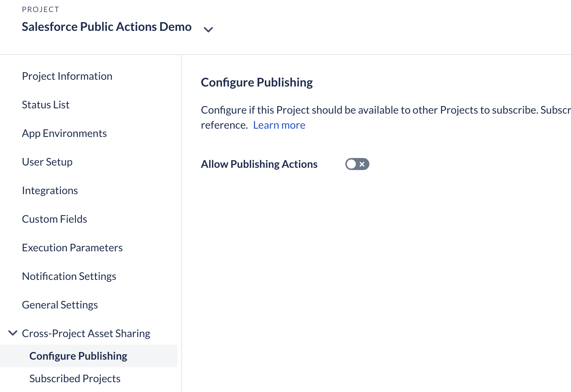
Task: Open General Settings
Action: [x=60, y=305]
